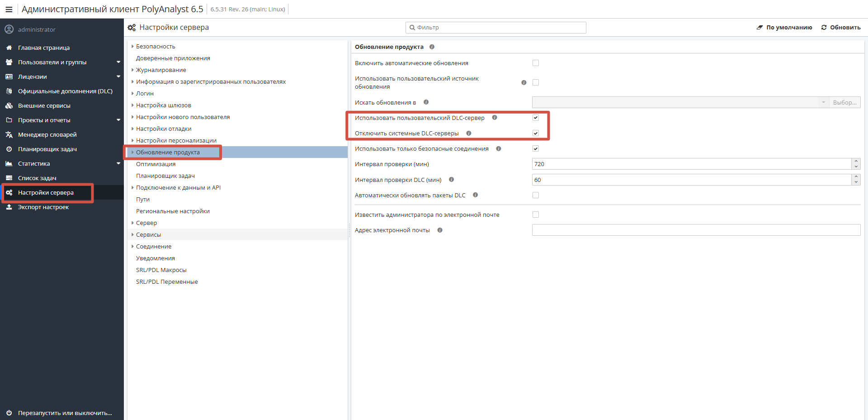Expand Лицензии sidebar submenu arrow
This screenshot has width=868, height=420.
[118, 76]
